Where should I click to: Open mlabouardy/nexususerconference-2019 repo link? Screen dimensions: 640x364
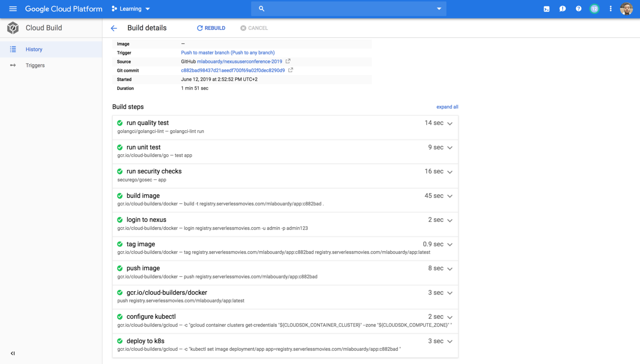point(240,62)
